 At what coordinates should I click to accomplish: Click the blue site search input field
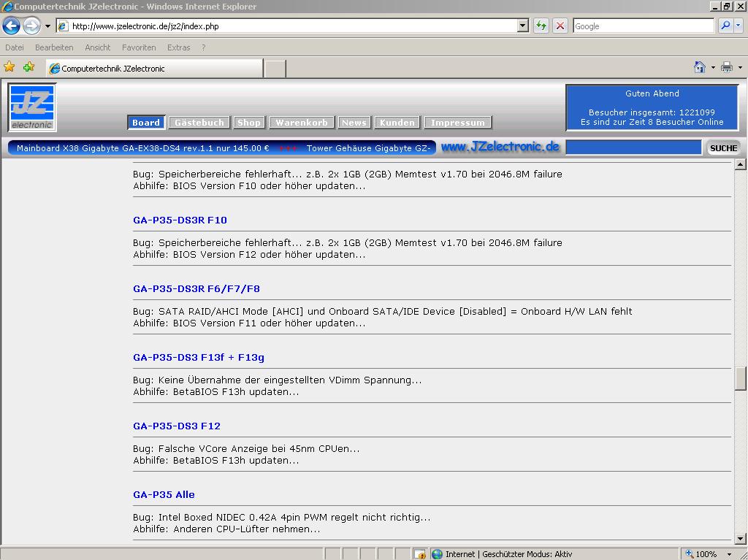(x=633, y=148)
